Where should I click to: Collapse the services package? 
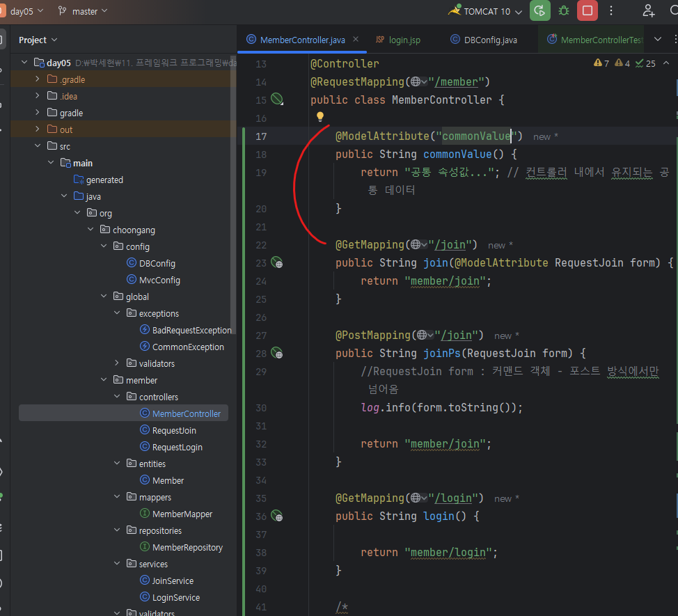coord(117,564)
